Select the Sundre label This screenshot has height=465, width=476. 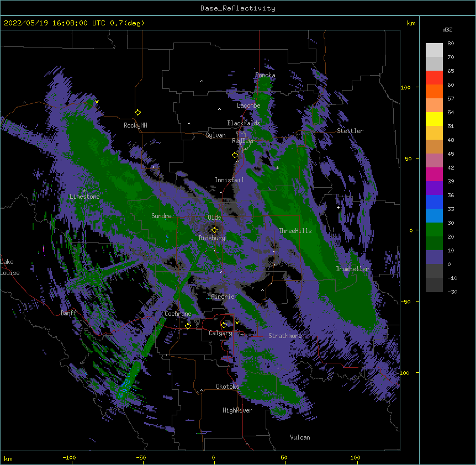pos(161,216)
